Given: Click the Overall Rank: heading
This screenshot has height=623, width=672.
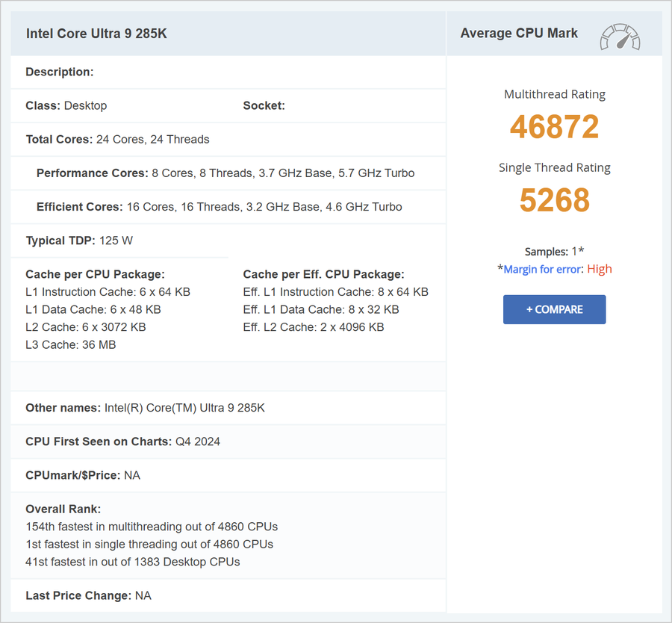Looking at the screenshot, I should 63,509.
